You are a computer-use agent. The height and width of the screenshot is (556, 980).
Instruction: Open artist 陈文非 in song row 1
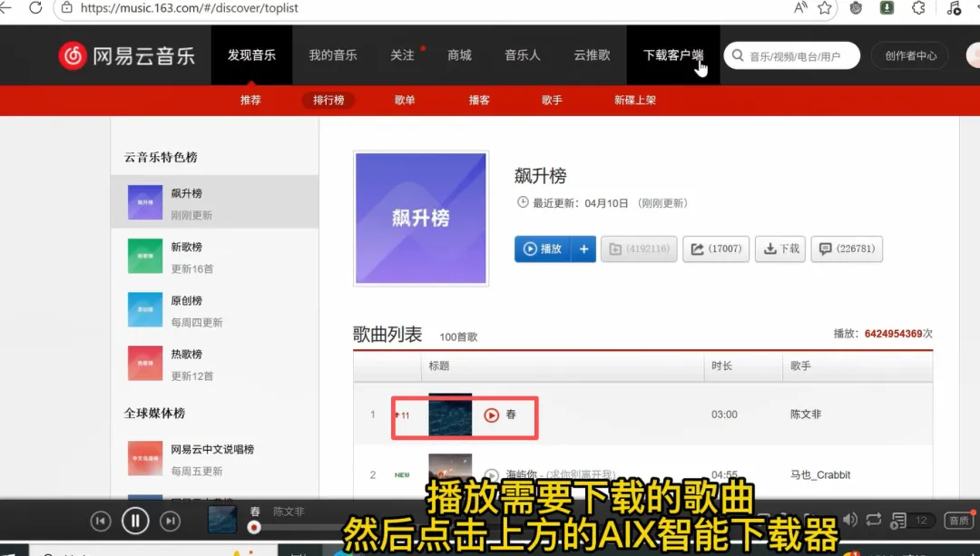click(806, 415)
